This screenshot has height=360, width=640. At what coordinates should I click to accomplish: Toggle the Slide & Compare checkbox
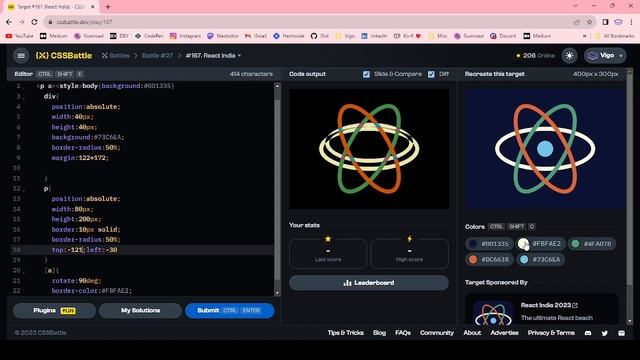point(366,74)
